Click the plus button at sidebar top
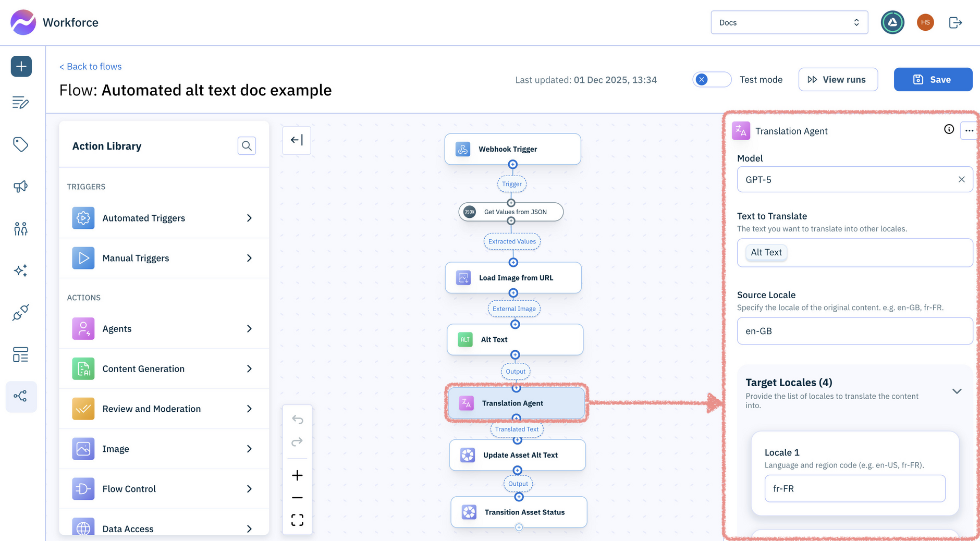 pyautogui.click(x=21, y=66)
